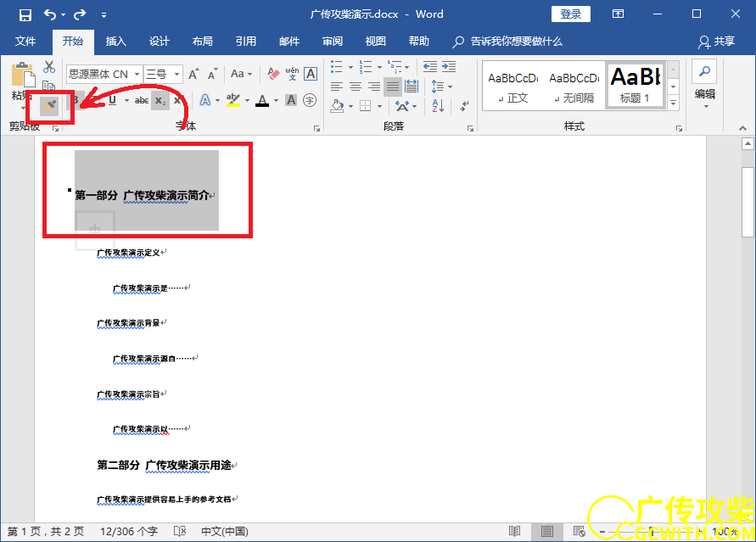Switch to the 引用 tab

click(x=246, y=42)
